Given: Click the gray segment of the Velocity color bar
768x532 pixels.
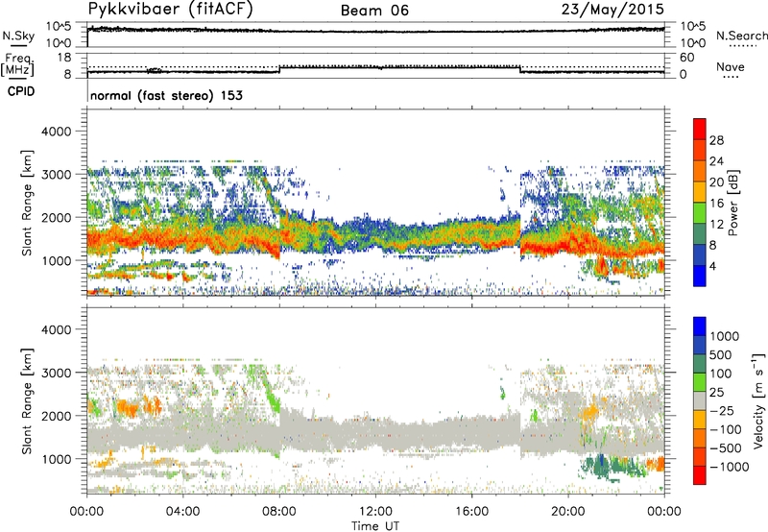Looking at the screenshot, I should (x=700, y=400).
